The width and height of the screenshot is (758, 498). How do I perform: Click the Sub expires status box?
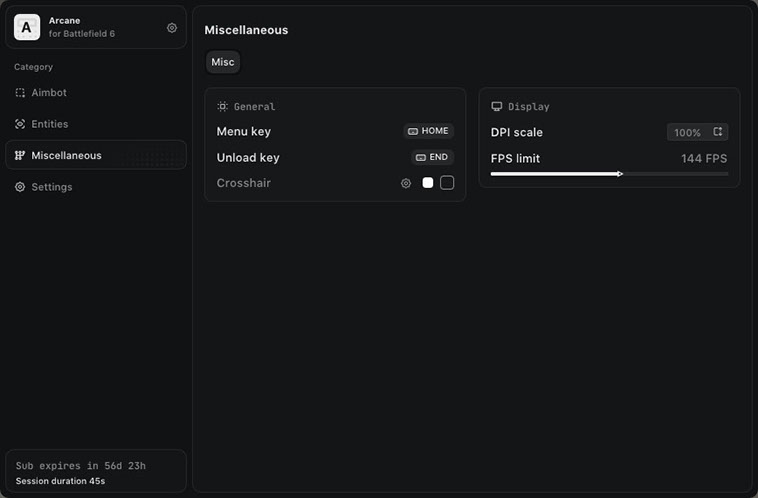click(x=95, y=472)
